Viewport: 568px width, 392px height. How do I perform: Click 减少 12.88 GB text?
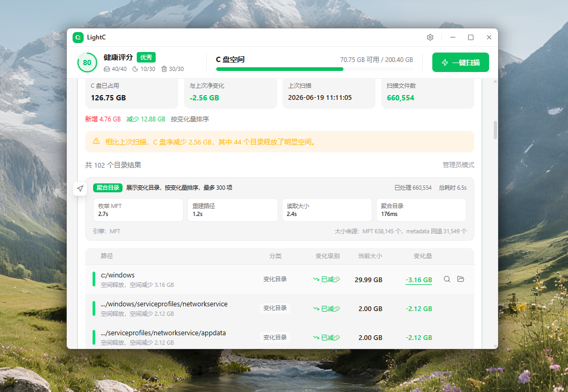click(146, 119)
